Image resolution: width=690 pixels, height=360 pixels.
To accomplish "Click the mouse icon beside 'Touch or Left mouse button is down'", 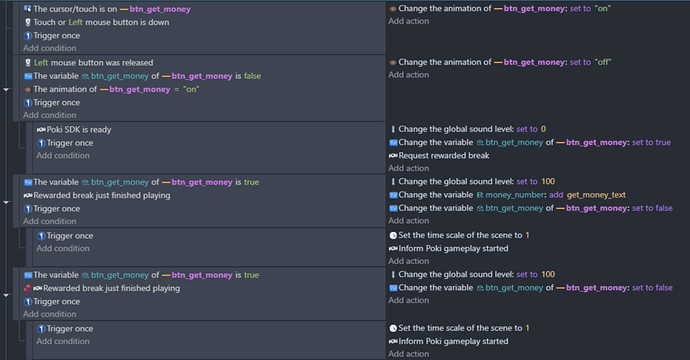I will point(28,22).
